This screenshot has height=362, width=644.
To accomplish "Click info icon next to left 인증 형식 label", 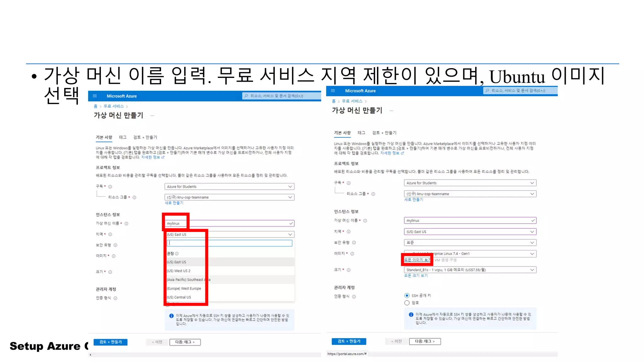I will pos(115,298).
